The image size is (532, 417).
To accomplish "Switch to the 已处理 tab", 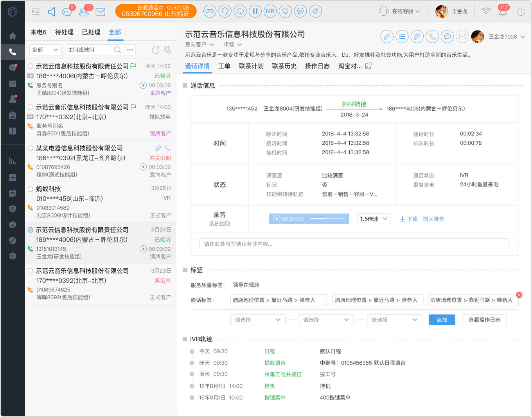I will 91,32.
